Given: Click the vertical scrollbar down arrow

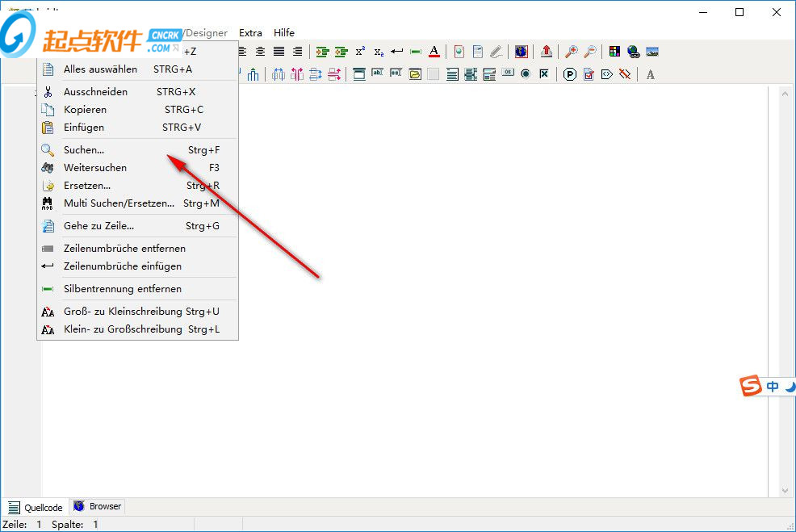Looking at the screenshot, I should 785,490.
